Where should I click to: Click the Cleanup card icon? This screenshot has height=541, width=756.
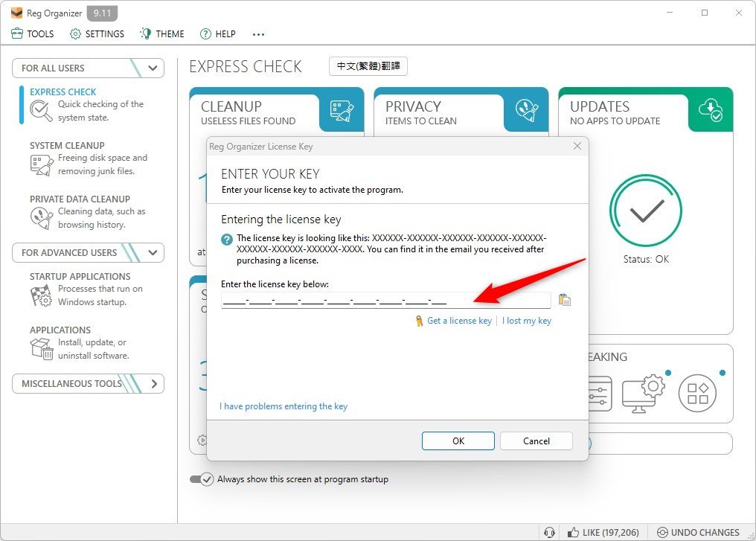pos(342,110)
